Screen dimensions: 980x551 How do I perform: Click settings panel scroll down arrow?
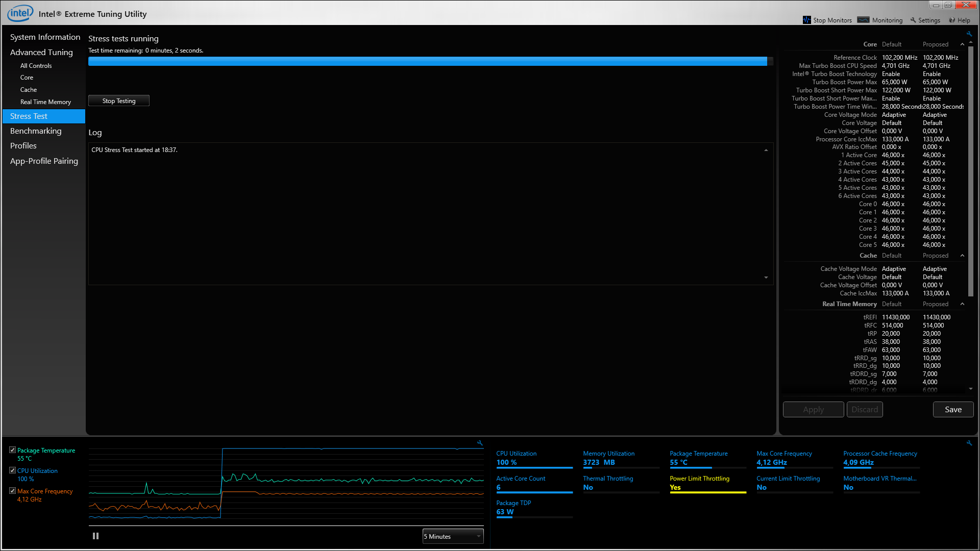click(970, 389)
